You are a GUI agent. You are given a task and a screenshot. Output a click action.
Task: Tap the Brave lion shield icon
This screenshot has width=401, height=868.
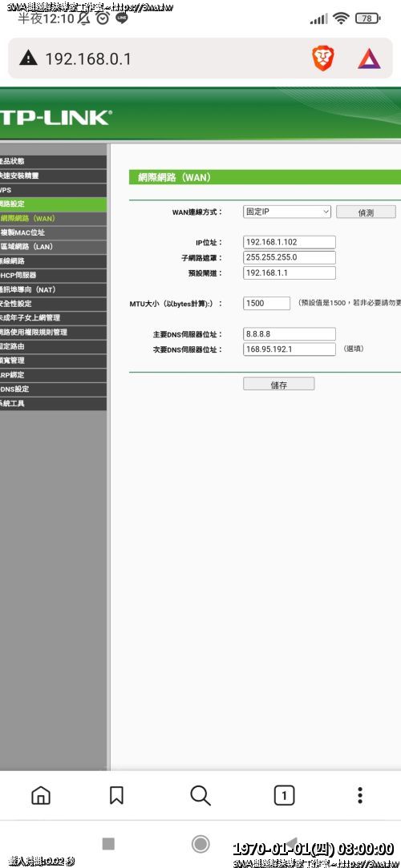(x=322, y=59)
